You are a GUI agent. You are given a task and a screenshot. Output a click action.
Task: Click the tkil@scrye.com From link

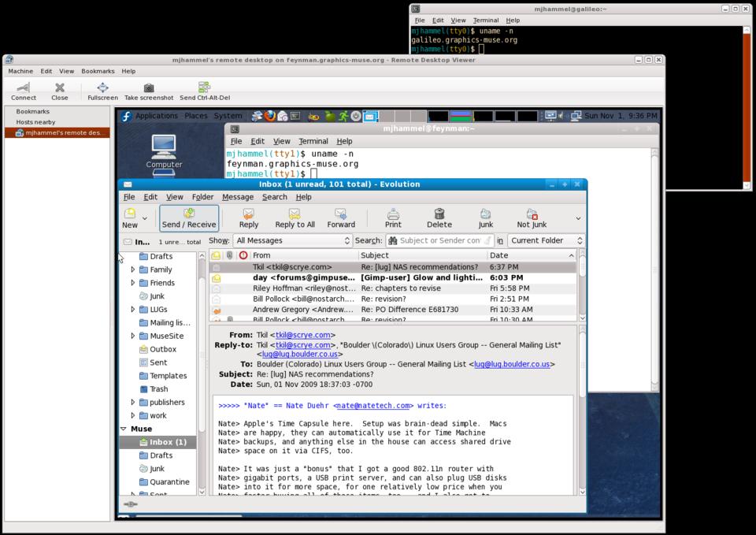(x=302, y=335)
